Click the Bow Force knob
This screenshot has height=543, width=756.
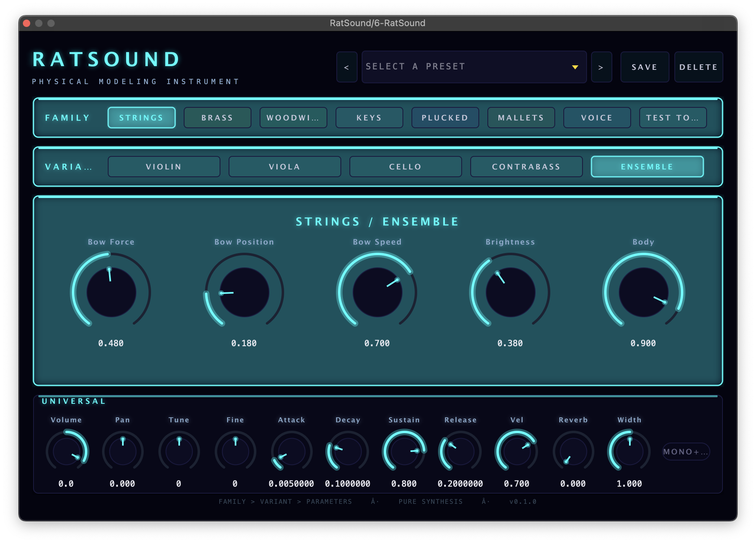pos(111,292)
